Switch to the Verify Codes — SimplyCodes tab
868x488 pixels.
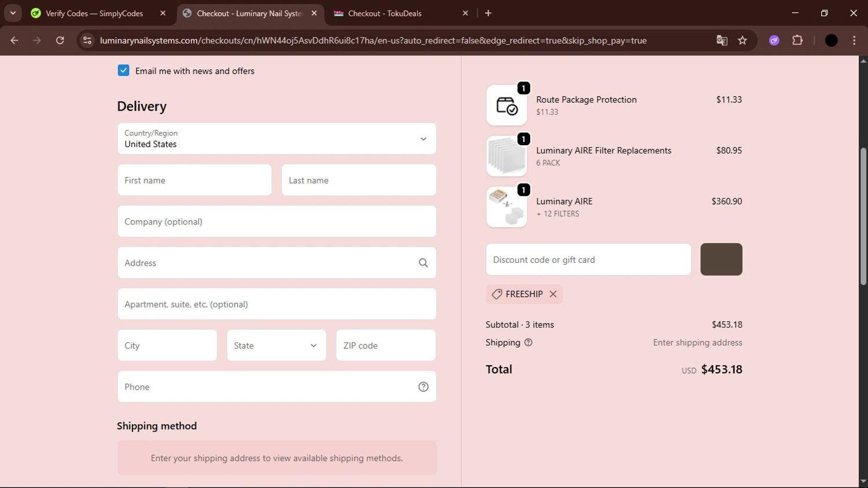(x=94, y=13)
